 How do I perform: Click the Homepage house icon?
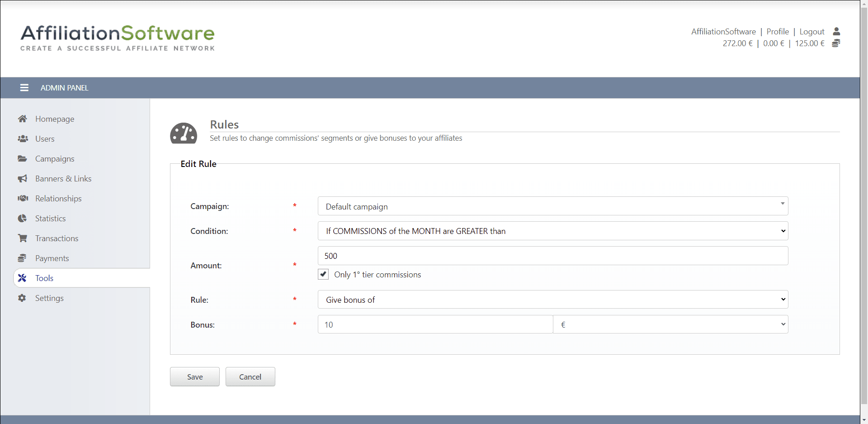pos(22,119)
